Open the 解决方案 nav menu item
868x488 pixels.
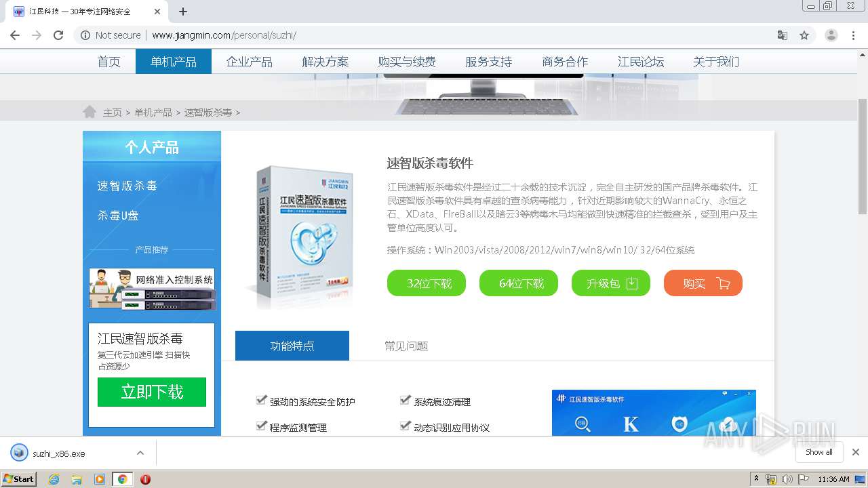pyautogui.click(x=325, y=62)
